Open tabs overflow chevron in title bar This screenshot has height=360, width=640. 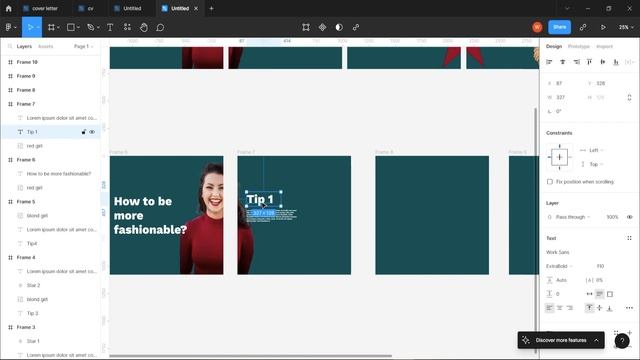(567, 8)
